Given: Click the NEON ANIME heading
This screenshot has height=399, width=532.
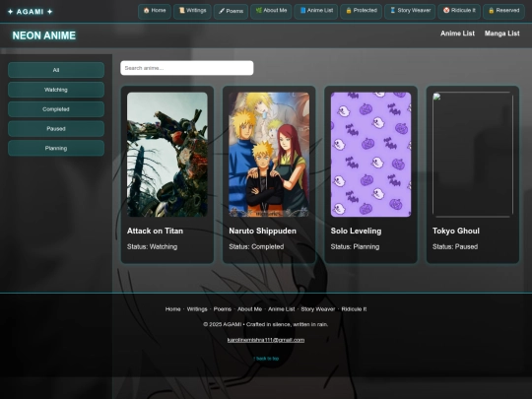Looking at the screenshot, I should pyautogui.click(x=44, y=35).
